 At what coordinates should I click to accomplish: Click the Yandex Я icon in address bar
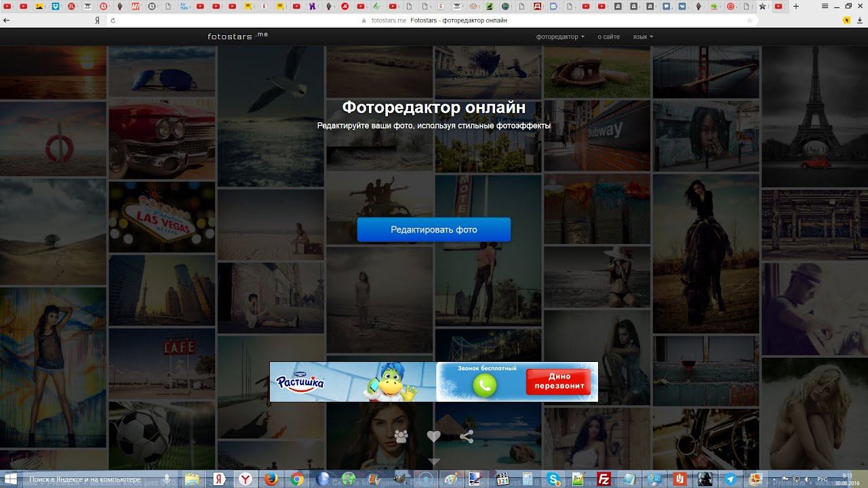tap(98, 20)
